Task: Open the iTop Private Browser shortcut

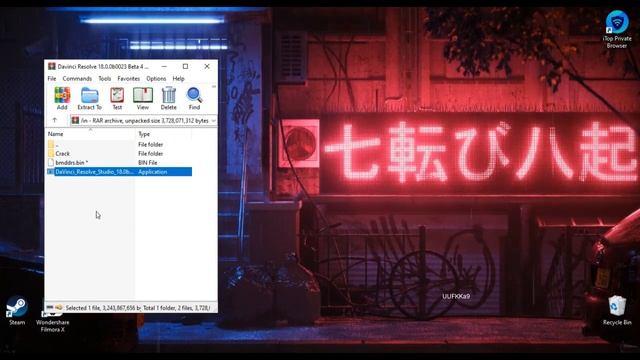Action: (x=617, y=29)
